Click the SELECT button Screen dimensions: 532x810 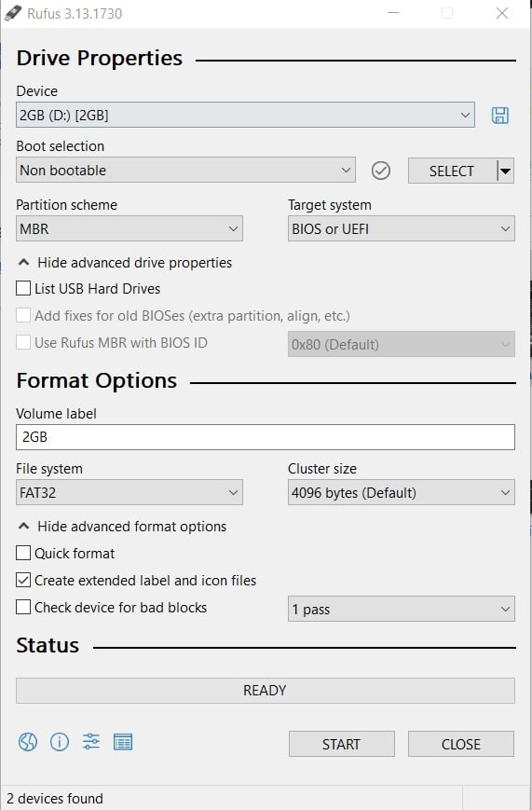(x=452, y=171)
